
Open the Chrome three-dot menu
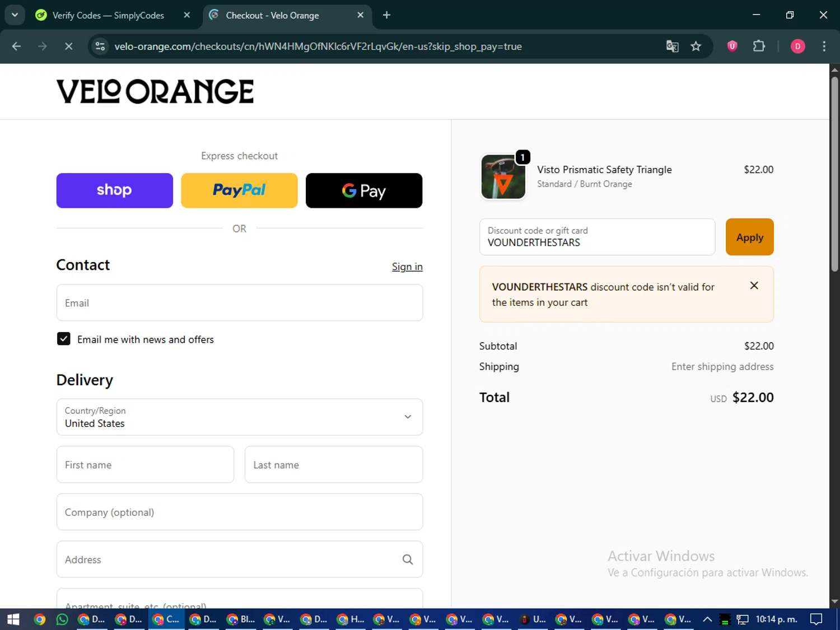pos(824,46)
